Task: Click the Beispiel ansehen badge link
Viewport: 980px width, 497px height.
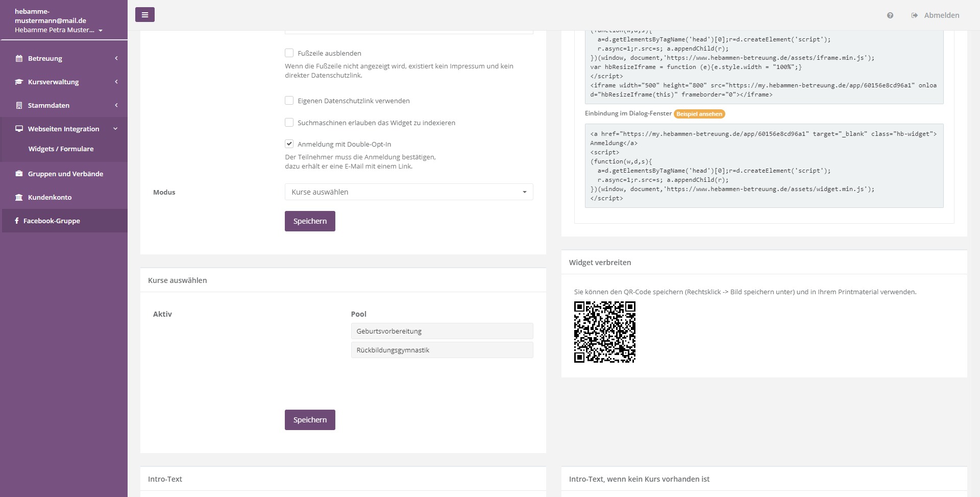Action: coord(699,114)
